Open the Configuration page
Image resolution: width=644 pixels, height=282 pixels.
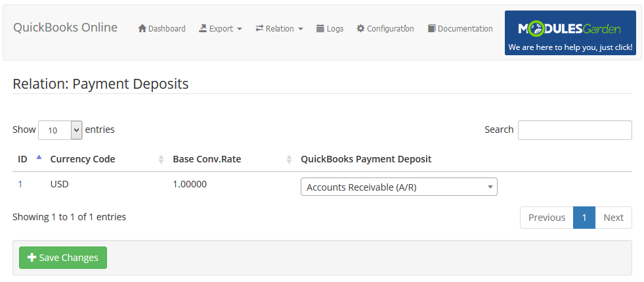coord(385,28)
